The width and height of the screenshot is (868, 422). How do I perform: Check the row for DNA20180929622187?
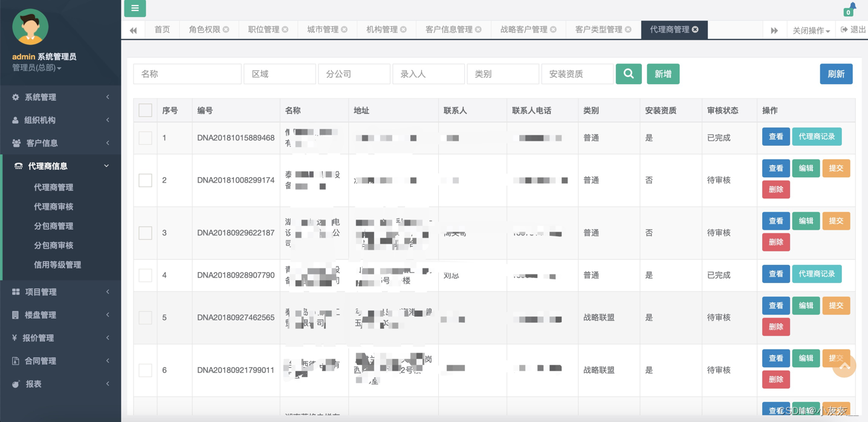tap(145, 233)
